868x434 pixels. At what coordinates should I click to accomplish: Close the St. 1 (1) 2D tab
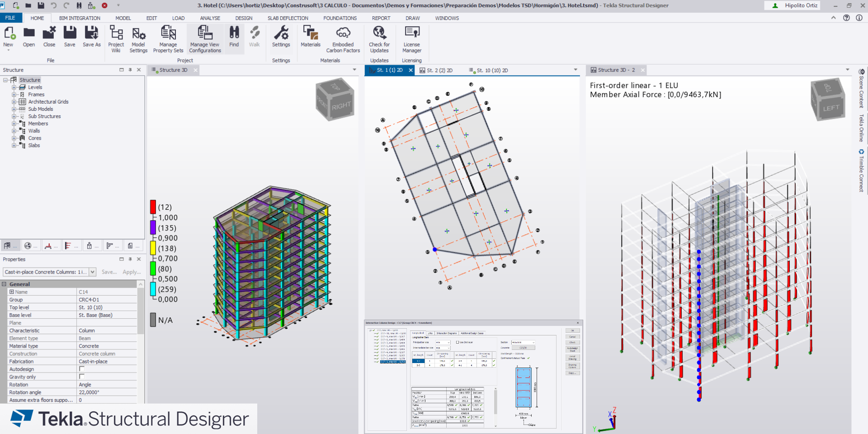410,70
